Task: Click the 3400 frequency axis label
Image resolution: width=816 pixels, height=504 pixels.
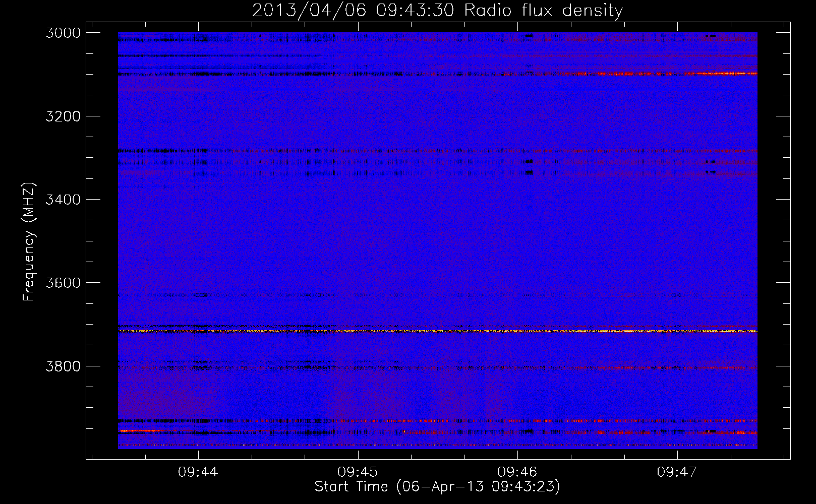Action: coord(63,200)
